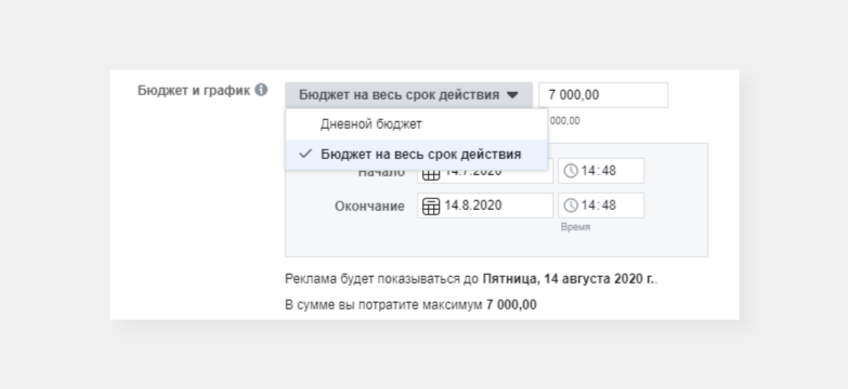The image size is (848, 389).
Task: Click the info icon beside Бюджет и график
Action: pos(261,90)
